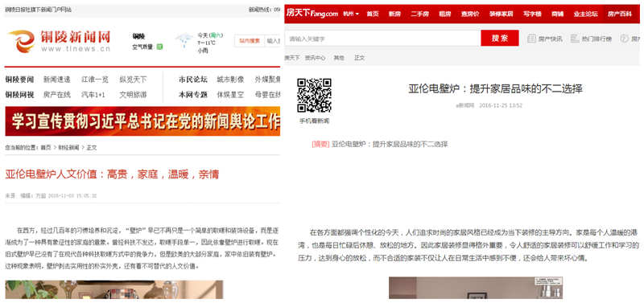Image resolution: width=644 pixels, height=303 pixels.
Task: Click 房天下 in the Fang.com breadcrumb
Action: tap(292, 58)
